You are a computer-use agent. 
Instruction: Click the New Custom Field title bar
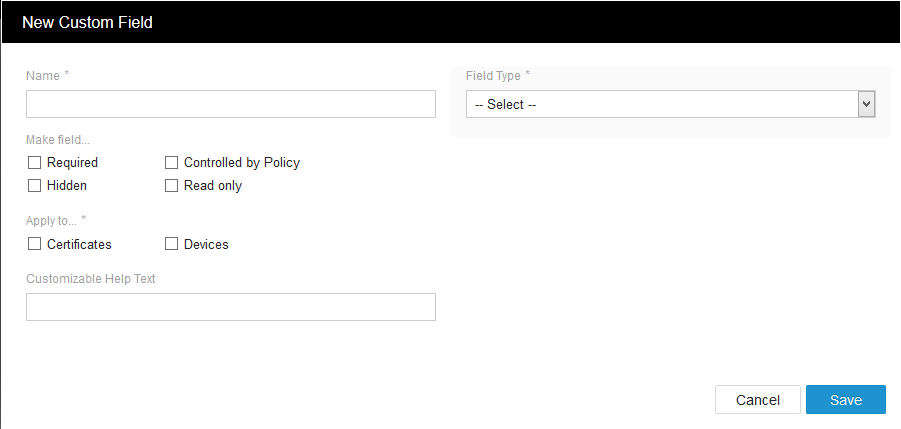pyautogui.click(x=451, y=22)
